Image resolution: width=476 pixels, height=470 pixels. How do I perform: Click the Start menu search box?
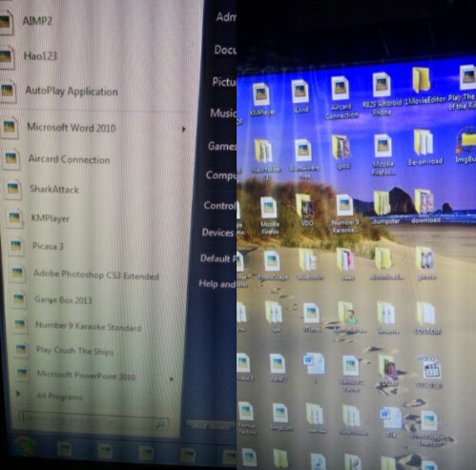pos(93,420)
